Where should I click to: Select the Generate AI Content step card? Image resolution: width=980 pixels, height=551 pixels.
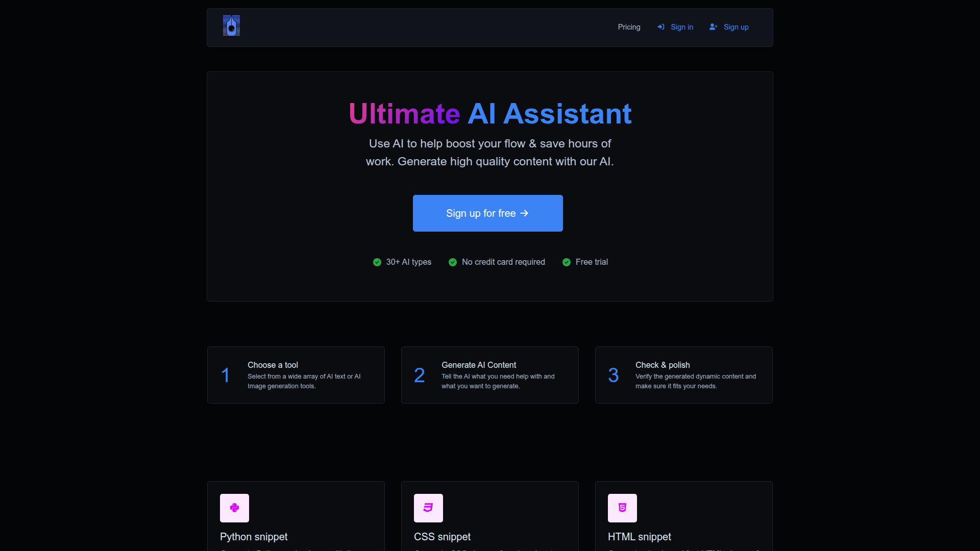click(490, 375)
